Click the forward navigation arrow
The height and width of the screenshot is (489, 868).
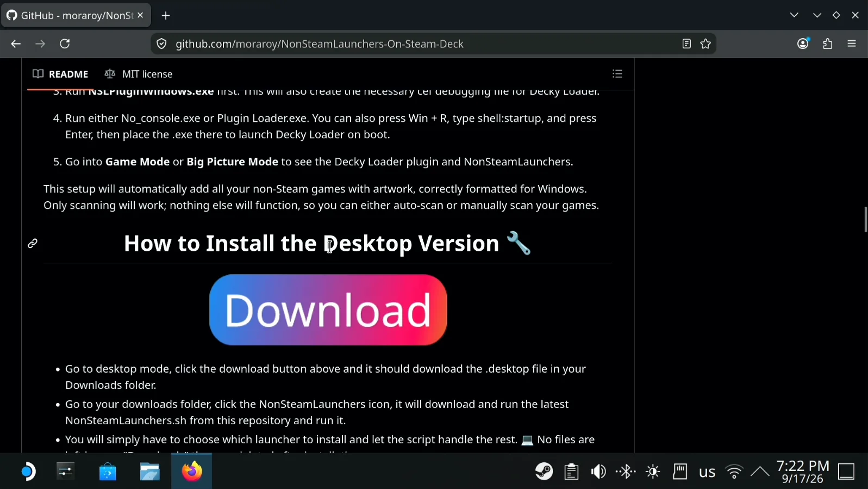[x=40, y=44]
